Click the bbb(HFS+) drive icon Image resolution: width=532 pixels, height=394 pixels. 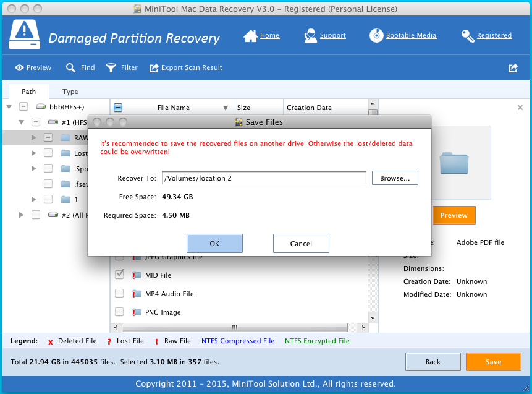(41, 106)
